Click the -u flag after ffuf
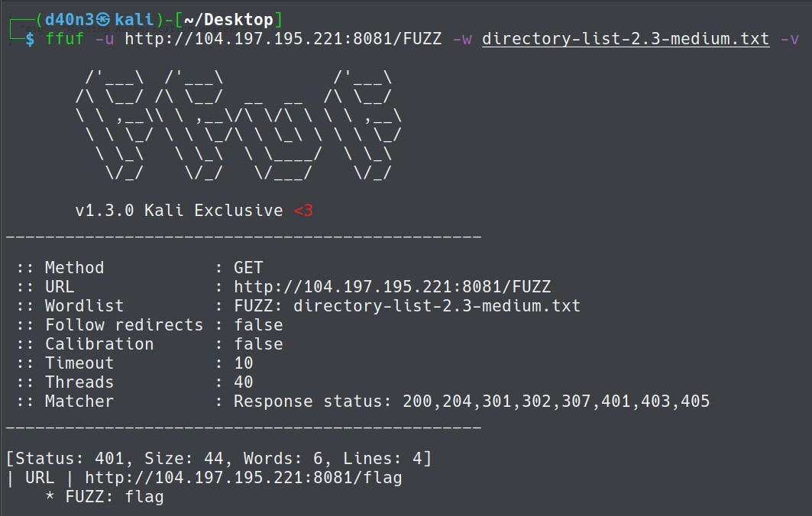 tap(104, 39)
